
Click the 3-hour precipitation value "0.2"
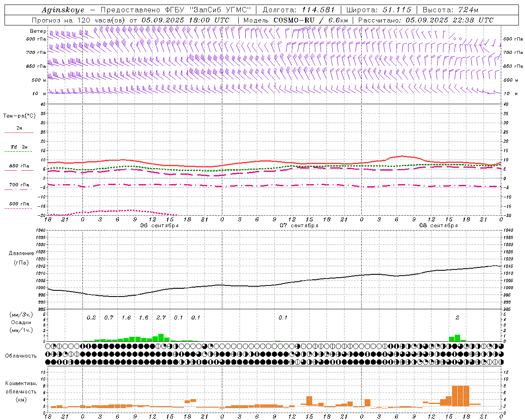pyautogui.click(x=91, y=317)
